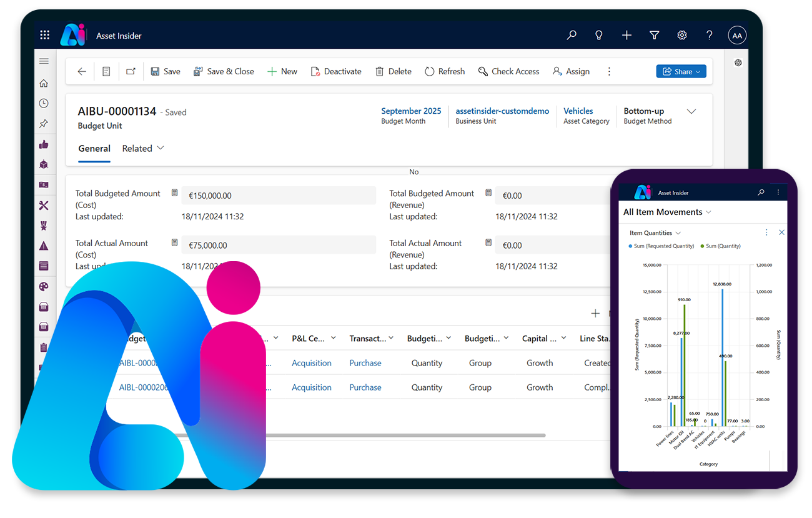Screen dimensions: 812x518
Task: Click Assign in the command bar
Action: (x=572, y=71)
